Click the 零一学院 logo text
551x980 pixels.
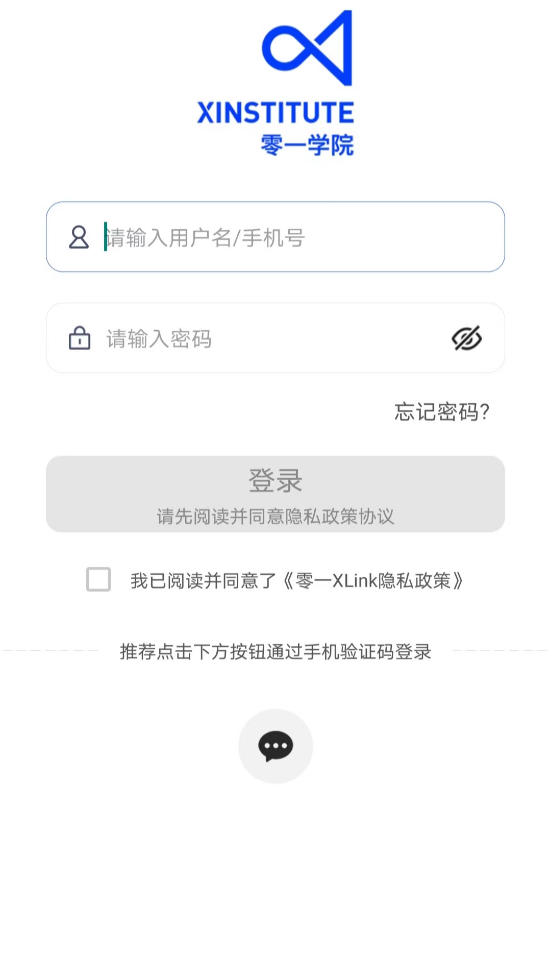click(307, 145)
